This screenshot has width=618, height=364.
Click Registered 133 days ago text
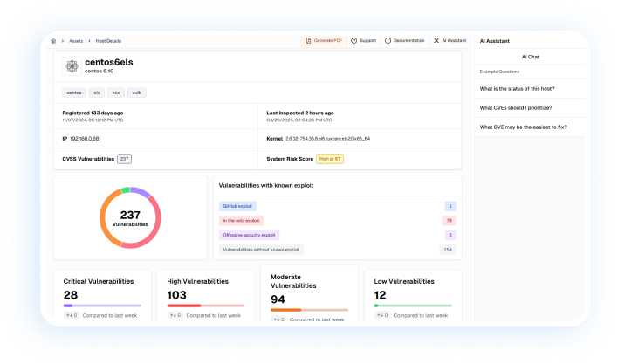pos(93,113)
